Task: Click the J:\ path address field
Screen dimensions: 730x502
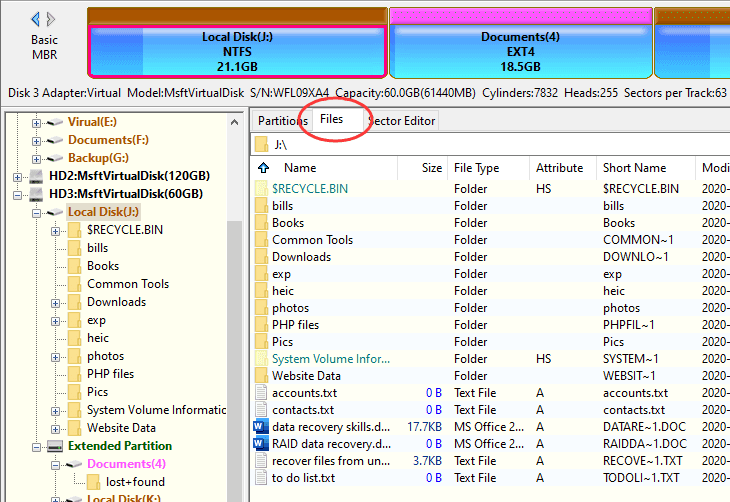Action: [x=480, y=144]
